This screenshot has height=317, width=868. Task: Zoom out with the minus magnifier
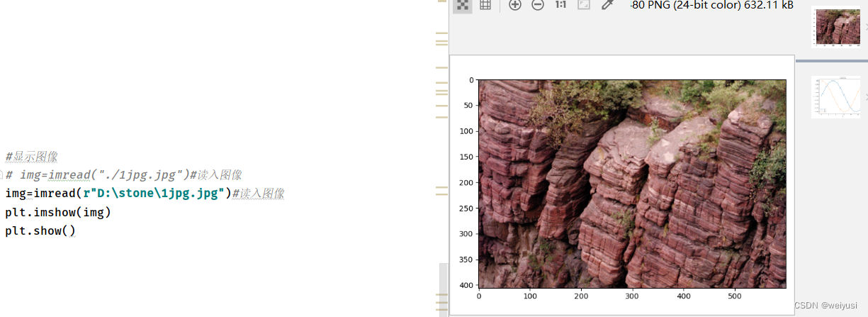[x=538, y=6]
